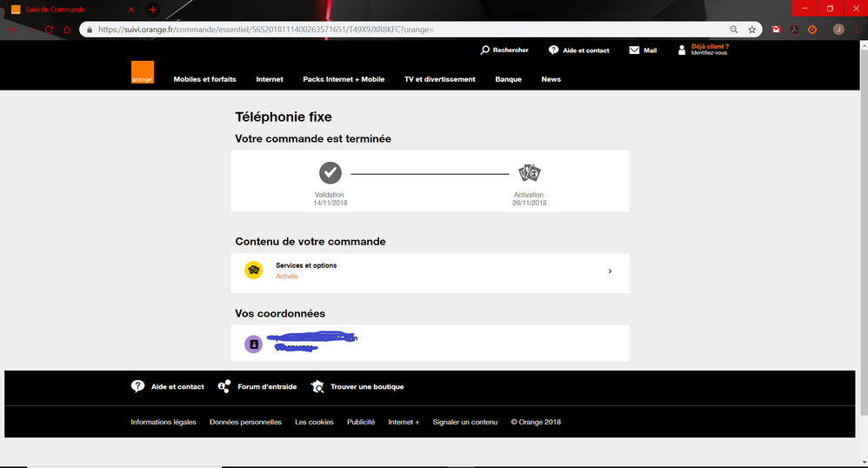Click the zoom magnifier icon in address bar
868x468 pixels.
pyautogui.click(x=733, y=30)
